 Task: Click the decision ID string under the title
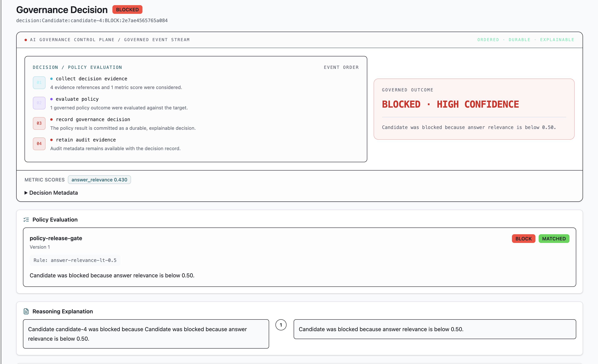pos(92,20)
